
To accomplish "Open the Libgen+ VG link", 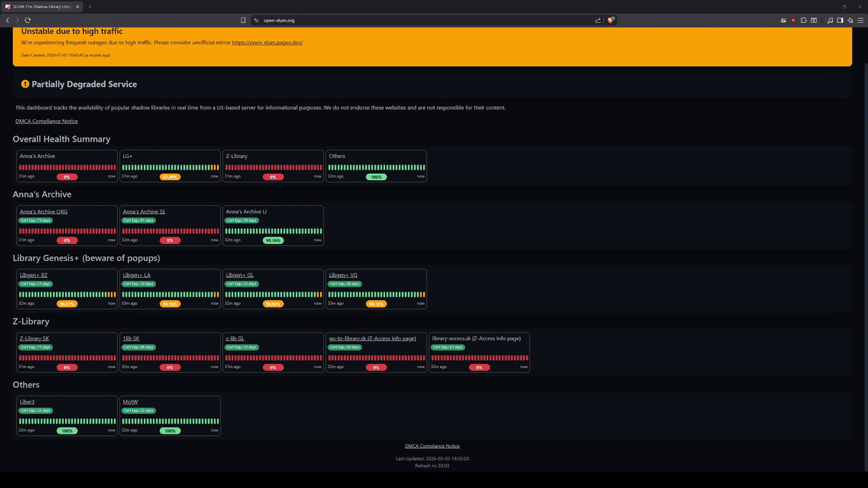I will pos(343,275).
